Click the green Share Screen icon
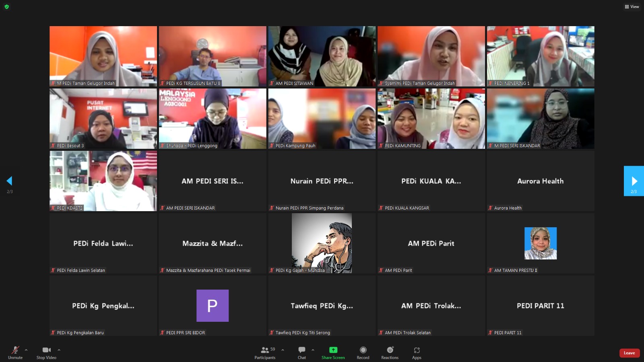Viewport: 644px width, 362px height. pyautogui.click(x=333, y=350)
